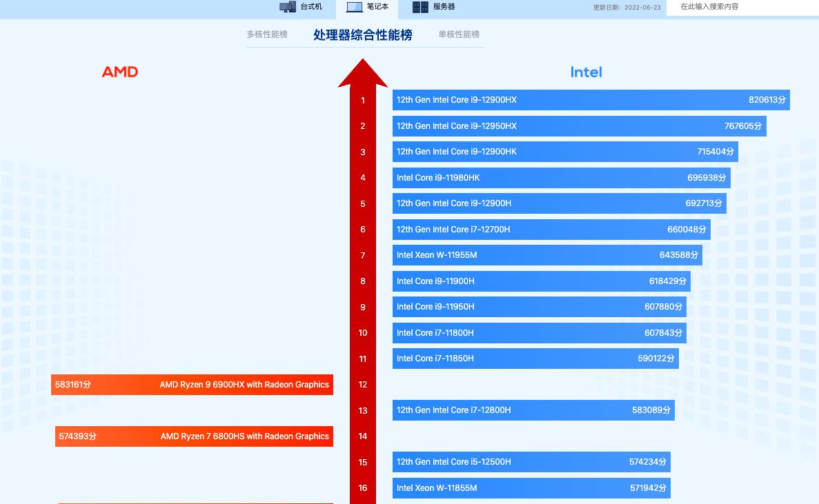Screen dimensions: 819x504
Task: Click the 服务器 server icon
Action: 420,8
